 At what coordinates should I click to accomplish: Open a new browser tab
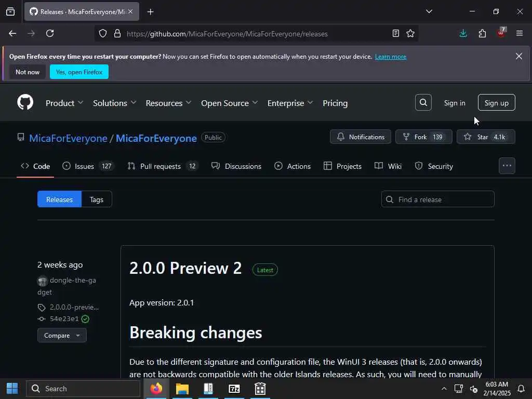[x=150, y=12]
